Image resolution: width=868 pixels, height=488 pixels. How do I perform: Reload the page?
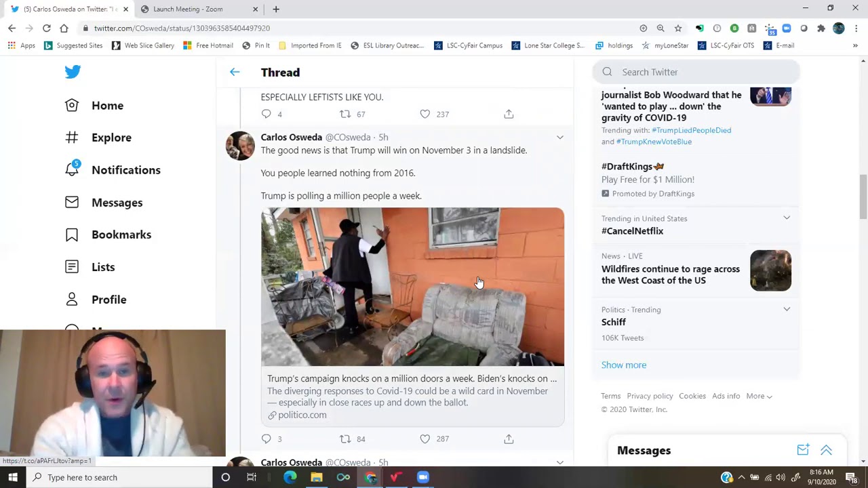tap(46, 28)
